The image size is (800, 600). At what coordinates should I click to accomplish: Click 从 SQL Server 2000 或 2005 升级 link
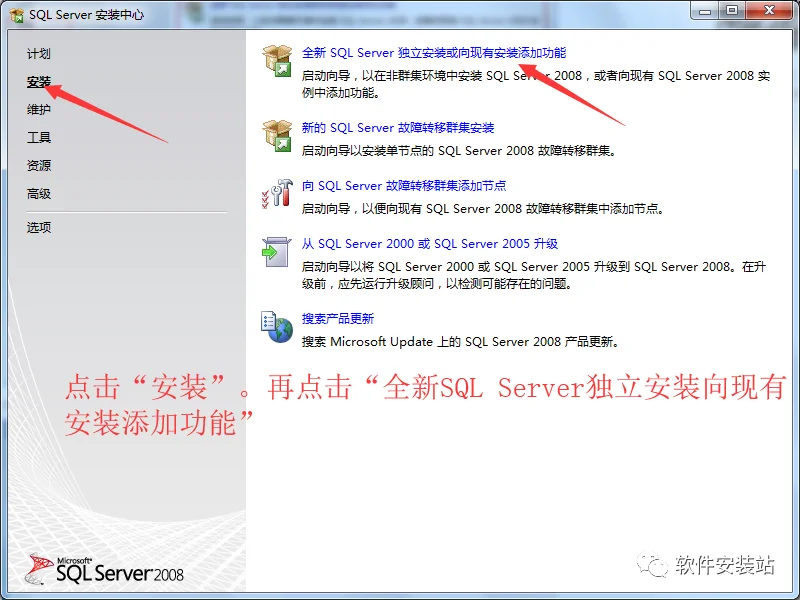point(430,244)
